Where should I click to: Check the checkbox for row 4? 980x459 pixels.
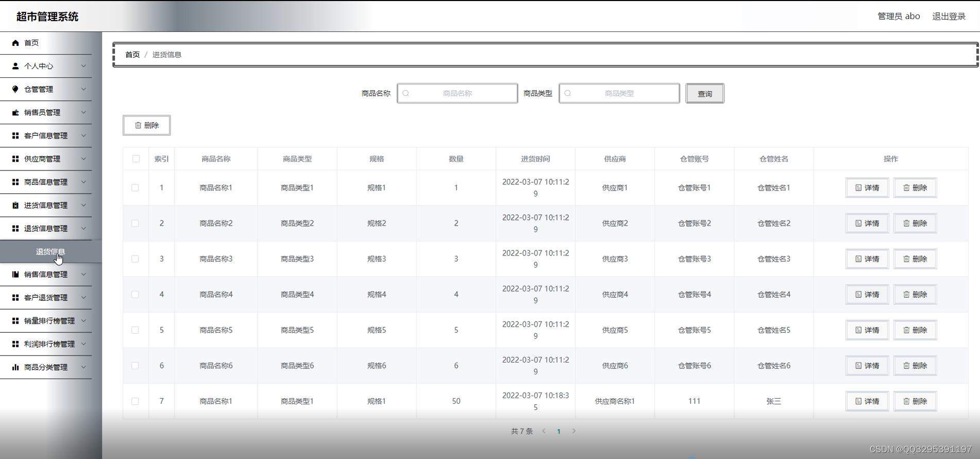[x=135, y=294]
